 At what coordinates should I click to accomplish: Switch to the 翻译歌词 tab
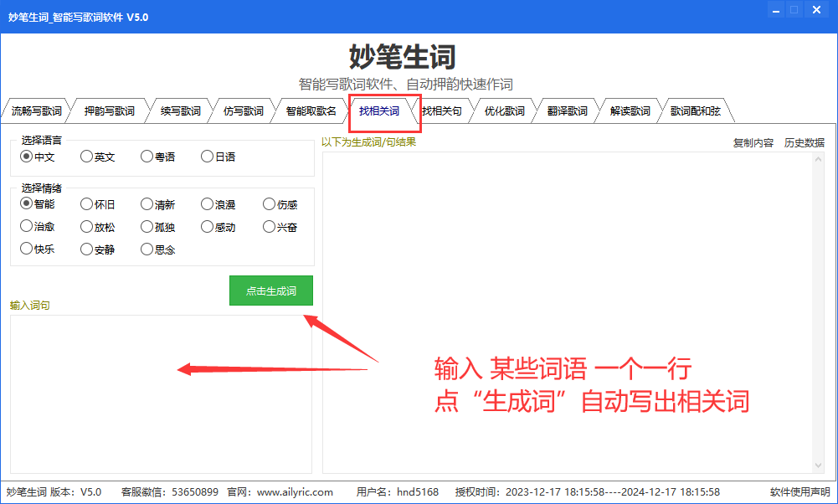(x=567, y=111)
